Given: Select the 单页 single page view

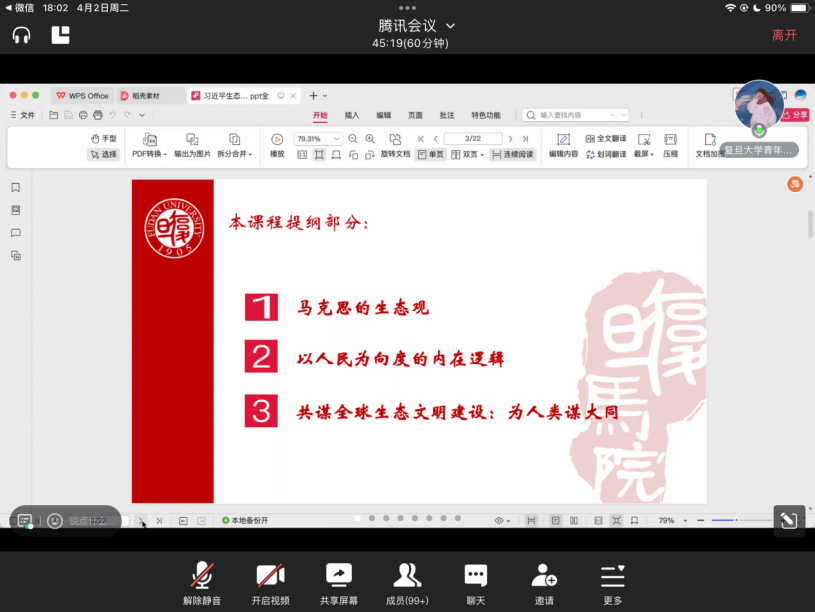Looking at the screenshot, I should 431,155.
